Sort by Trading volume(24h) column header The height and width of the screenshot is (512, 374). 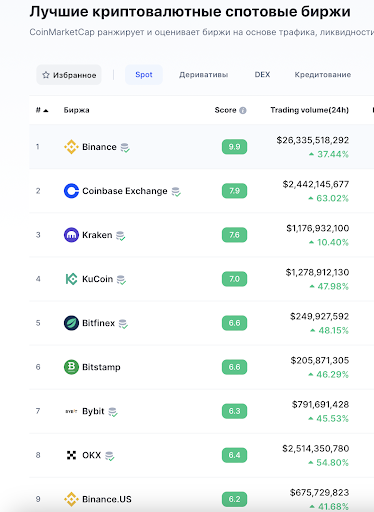[309, 110]
